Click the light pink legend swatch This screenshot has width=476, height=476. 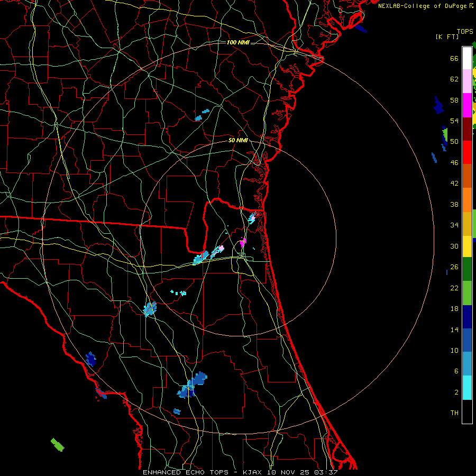[467, 81]
